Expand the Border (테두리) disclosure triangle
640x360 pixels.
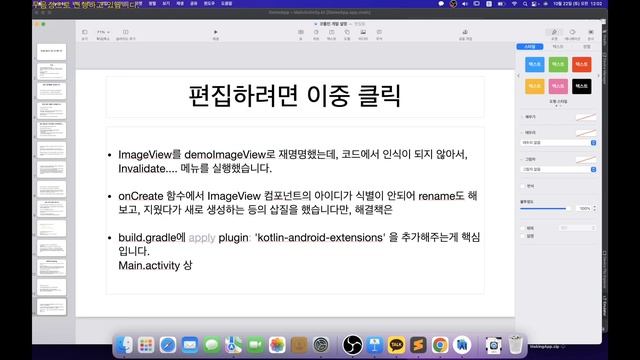pos(522,133)
